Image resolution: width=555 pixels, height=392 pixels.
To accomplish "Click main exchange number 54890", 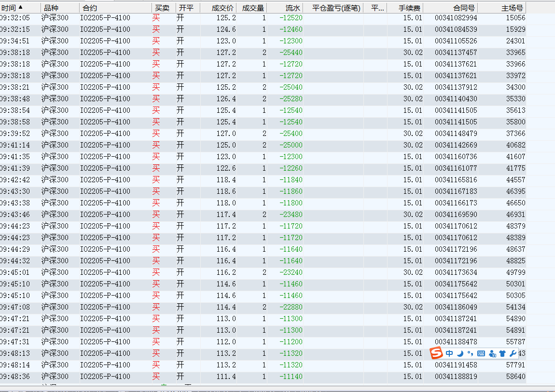I will (516, 319).
